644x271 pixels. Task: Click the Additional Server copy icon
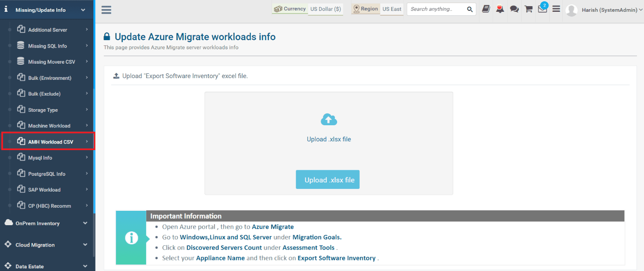click(x=21, y=29)
